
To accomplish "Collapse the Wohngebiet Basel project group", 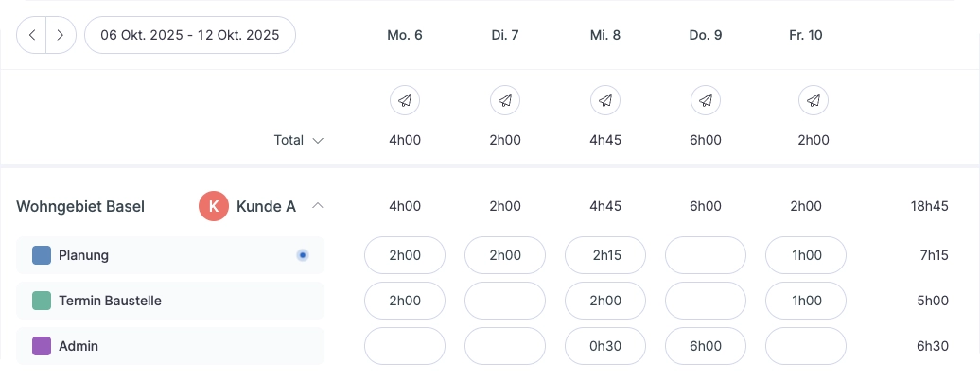I will tap(318, 205).
